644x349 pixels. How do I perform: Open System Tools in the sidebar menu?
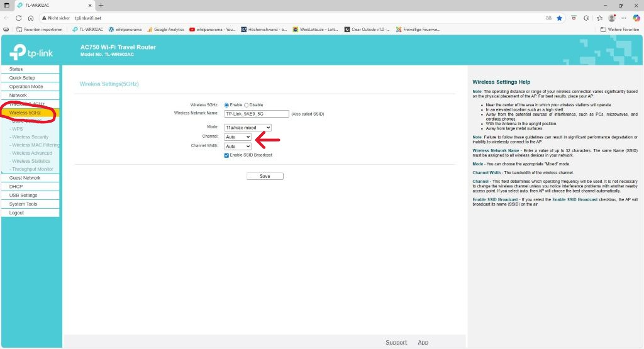[x=23, y=204]
